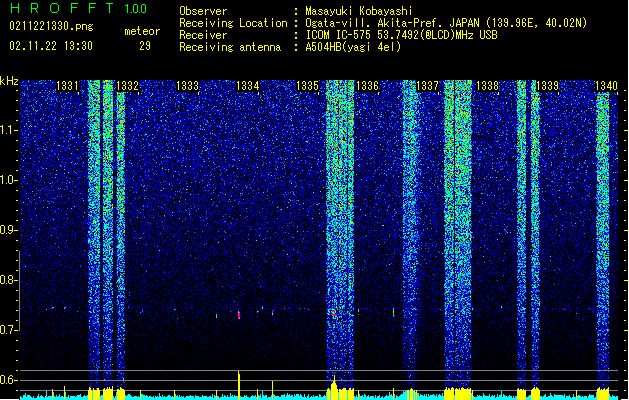
Task: Click the 1332 time marker
Action: (127, 85)
